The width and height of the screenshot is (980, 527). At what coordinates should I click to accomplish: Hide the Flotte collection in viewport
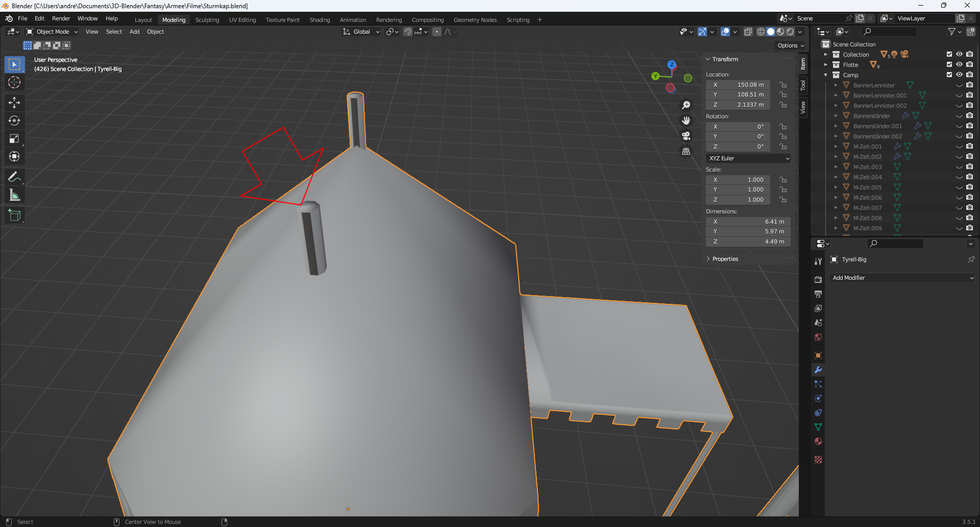[x=959, y=65]
